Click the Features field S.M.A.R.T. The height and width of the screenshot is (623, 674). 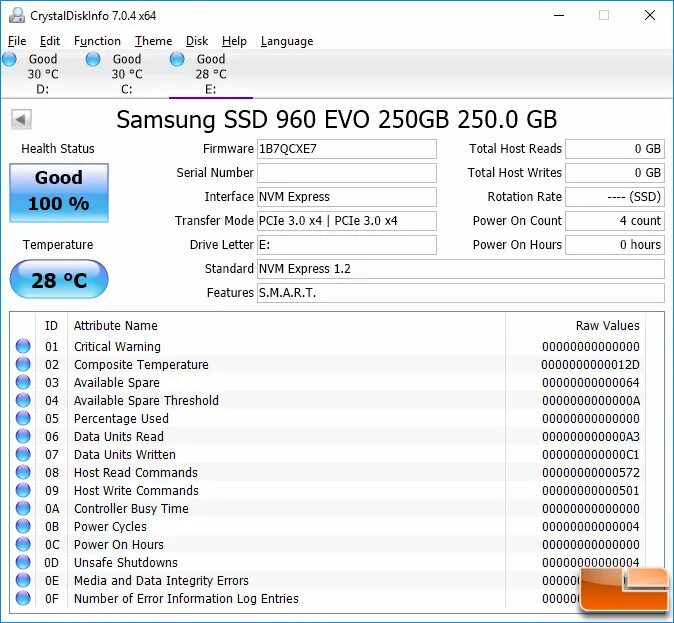click(x=461, y=293)
